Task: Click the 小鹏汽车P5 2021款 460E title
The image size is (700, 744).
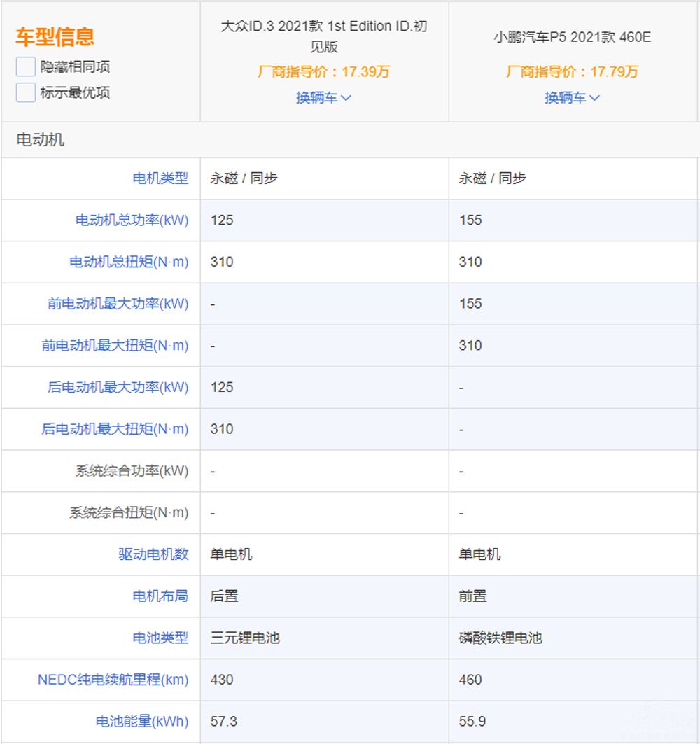Action: pos(572,37)
